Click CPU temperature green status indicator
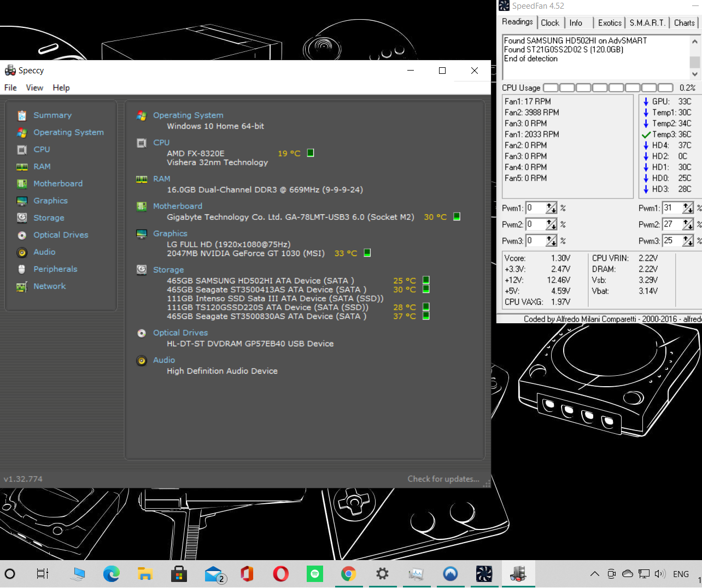This screenshot has width=702, height=588. pos(311,153)
